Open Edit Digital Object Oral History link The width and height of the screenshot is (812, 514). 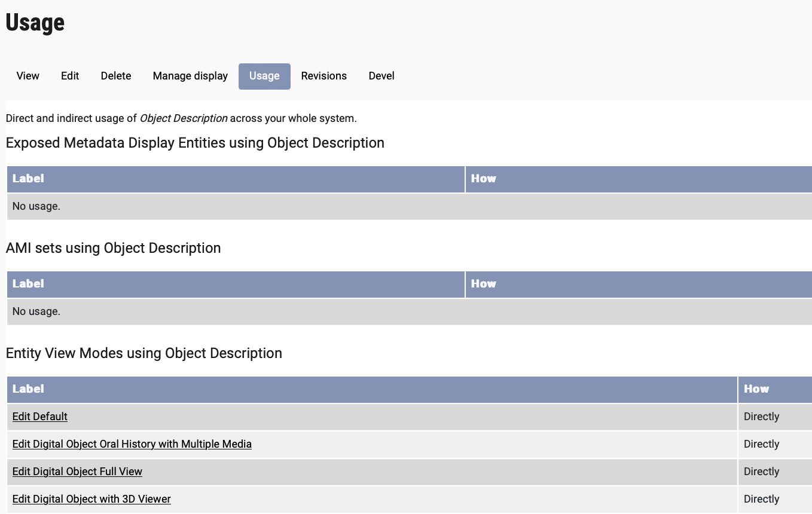132,444
